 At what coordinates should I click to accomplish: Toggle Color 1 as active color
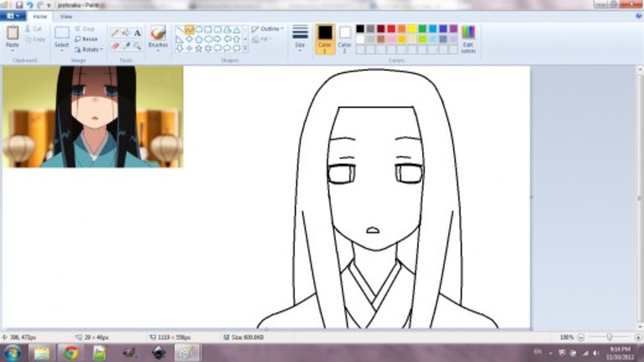coord(326,38)
